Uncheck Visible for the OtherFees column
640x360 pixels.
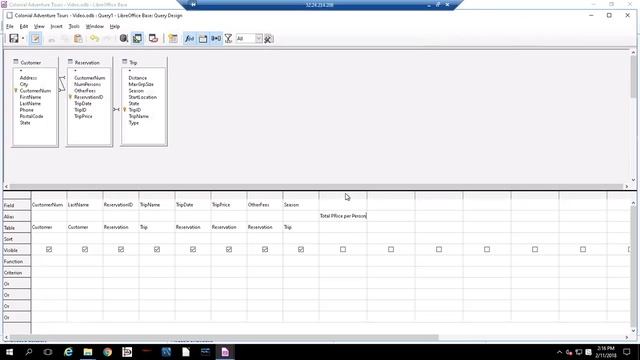pyautogui.click(x=265, y=249)
